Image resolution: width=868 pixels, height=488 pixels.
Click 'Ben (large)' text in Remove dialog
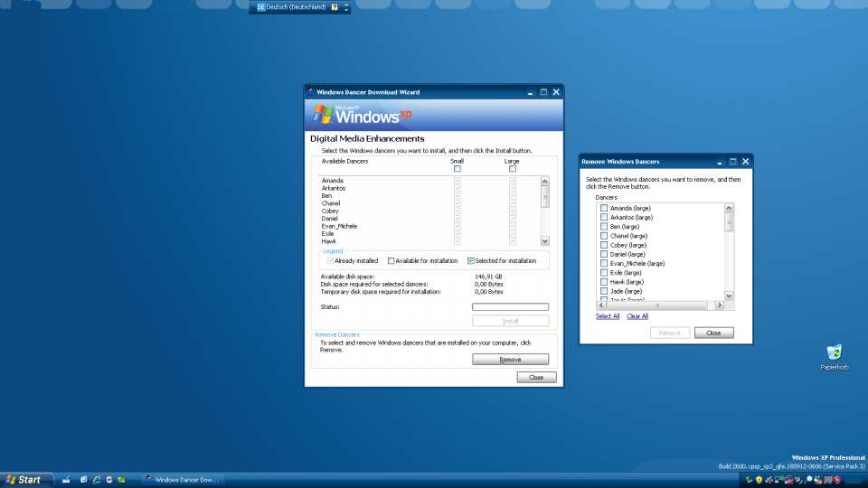[625, 226]
